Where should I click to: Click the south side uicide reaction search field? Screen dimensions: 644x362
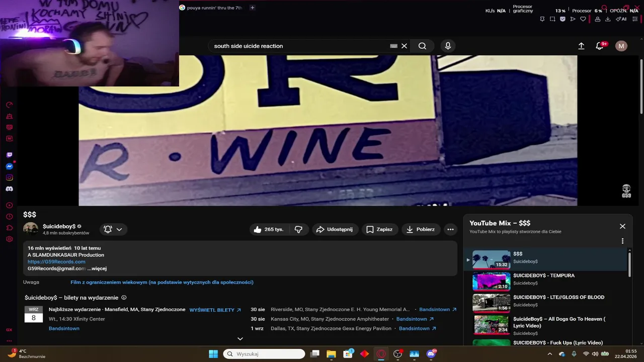[299, 46]
